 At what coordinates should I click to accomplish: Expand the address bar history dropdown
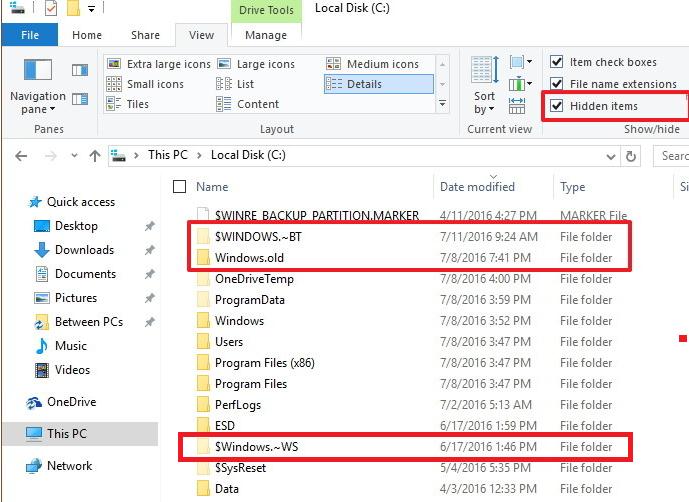click(x=610, y=156)
